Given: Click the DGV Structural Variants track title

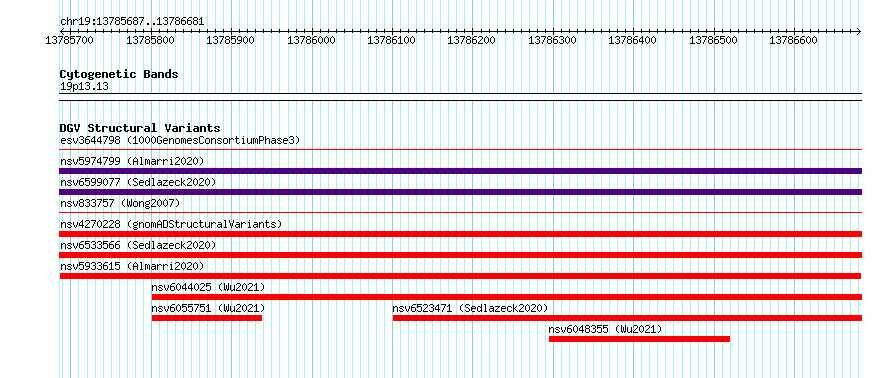Looking at the screenshot, I should pos(140,128).
